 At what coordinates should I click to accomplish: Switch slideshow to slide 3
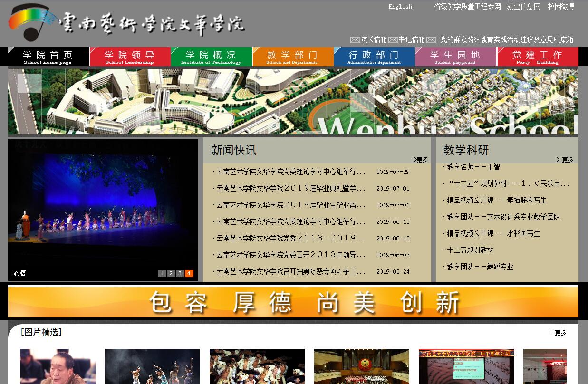(180, 273)
